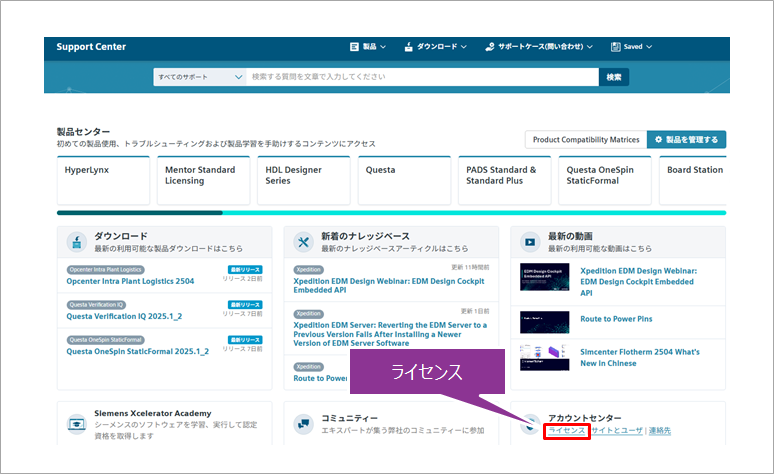Open the HDL Designer Series card
Viewport: 774px width, 474px height.
304,180
